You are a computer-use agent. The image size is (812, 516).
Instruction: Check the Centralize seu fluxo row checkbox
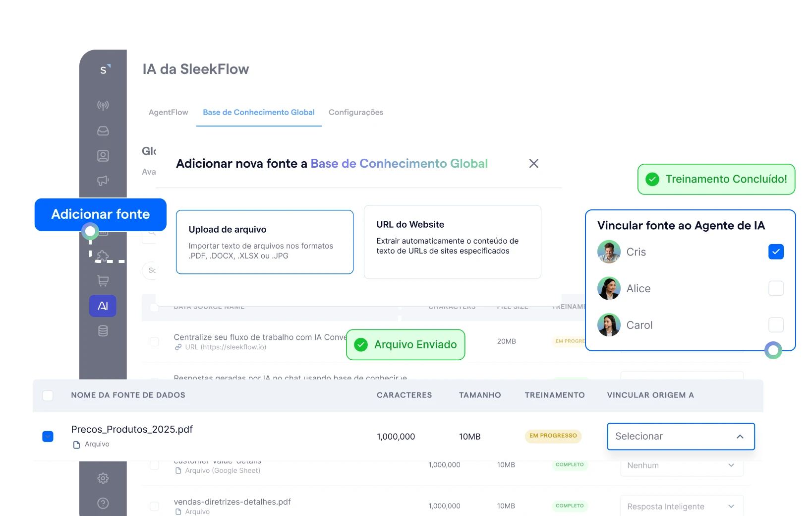pyautogui.click(x=154, y=341)
